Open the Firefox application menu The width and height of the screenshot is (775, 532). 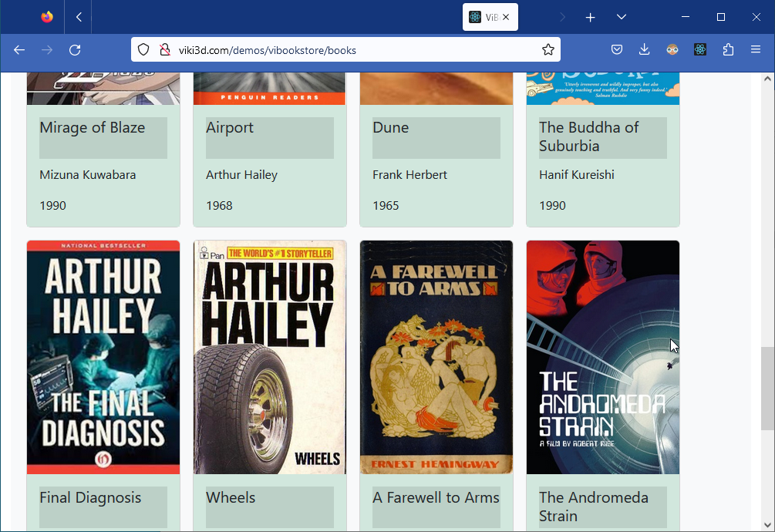(x=755, y=49)
